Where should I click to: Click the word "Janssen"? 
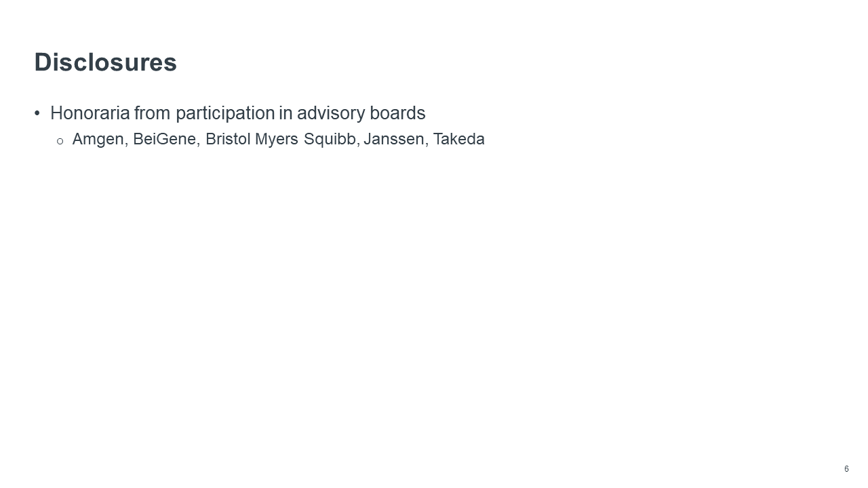tap(393, 140)
